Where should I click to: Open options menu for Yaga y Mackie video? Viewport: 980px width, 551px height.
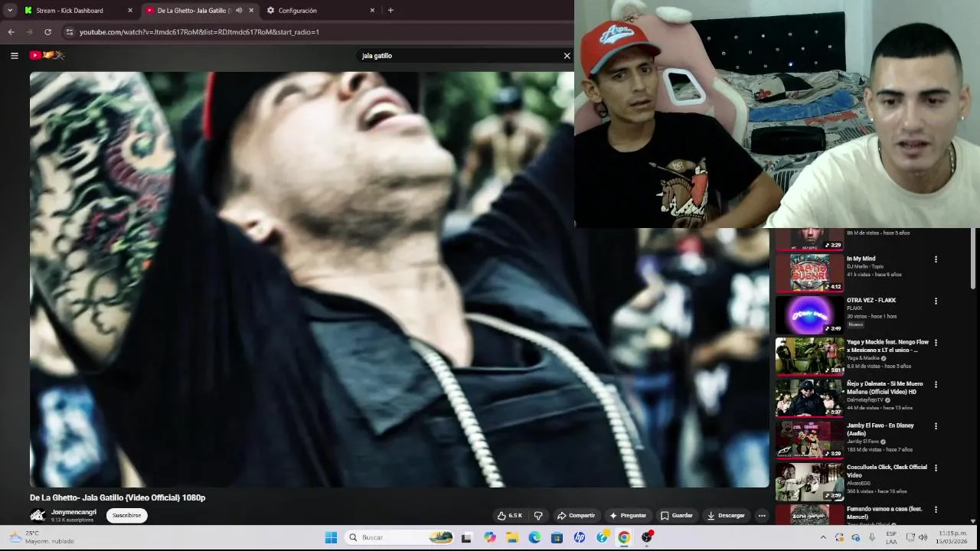936,343
